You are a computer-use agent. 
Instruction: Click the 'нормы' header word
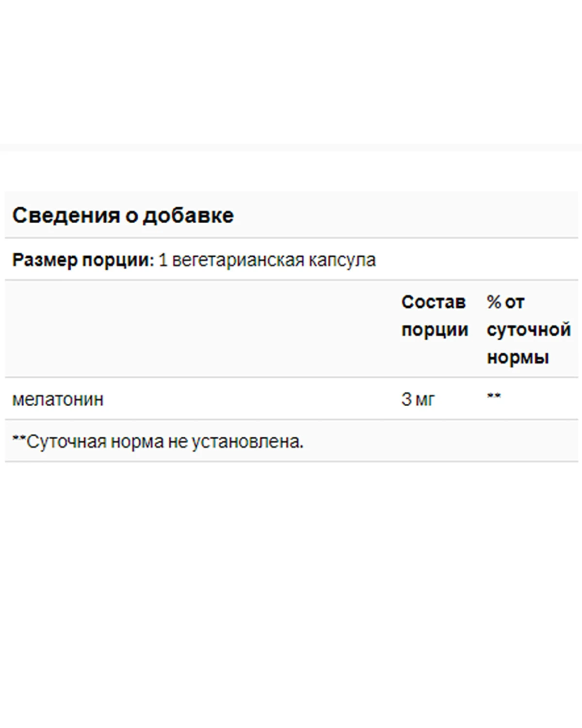pos(518,358)
